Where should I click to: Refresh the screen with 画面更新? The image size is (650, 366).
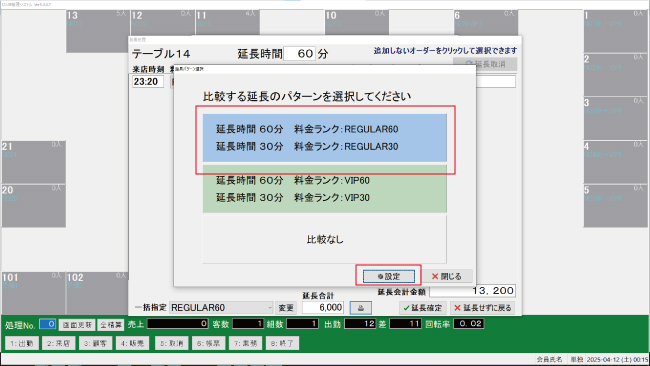[x=77, y=325]
